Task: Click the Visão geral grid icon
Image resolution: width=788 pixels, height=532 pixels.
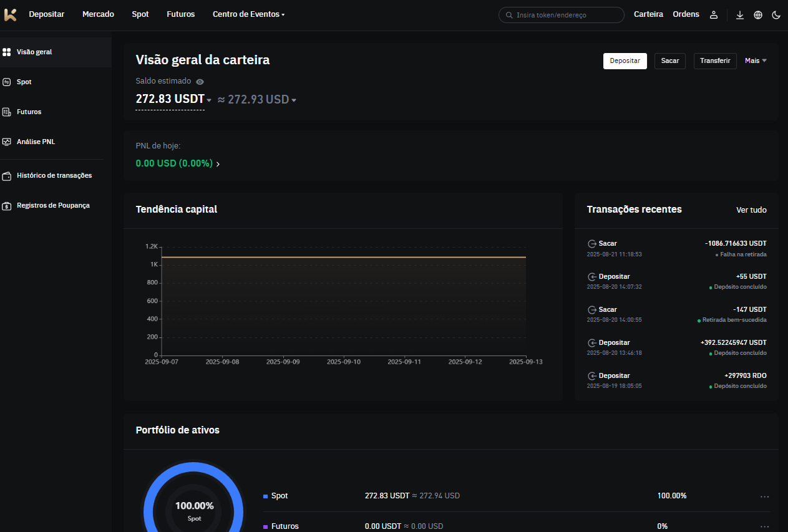Action: 7,52
